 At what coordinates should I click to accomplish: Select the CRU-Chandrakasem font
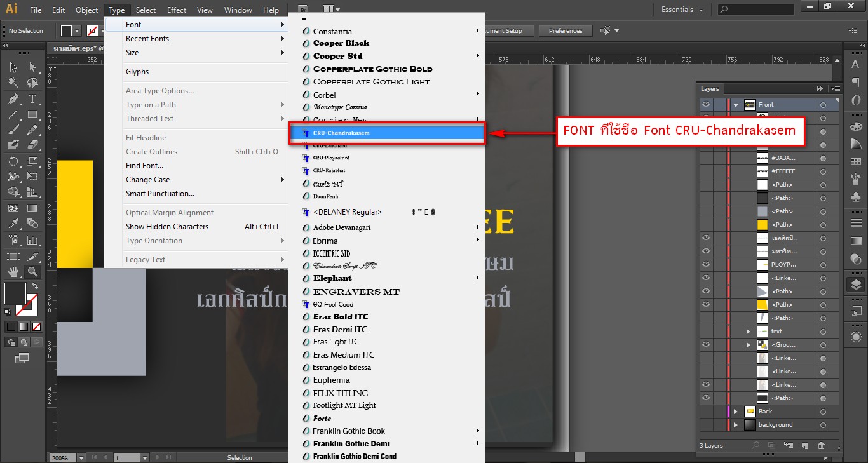tap(387, 133)
